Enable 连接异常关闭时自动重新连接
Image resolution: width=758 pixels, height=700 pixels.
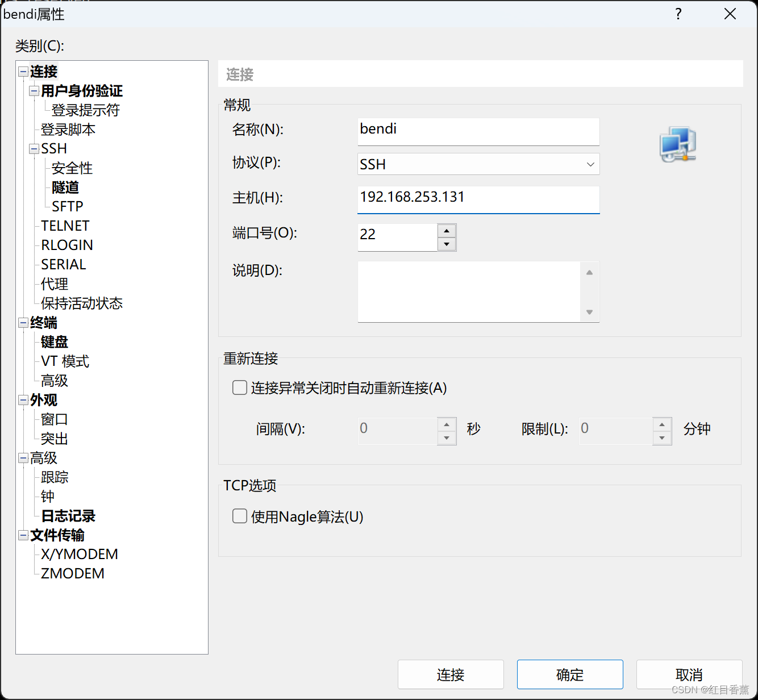[x=239, y=388]
